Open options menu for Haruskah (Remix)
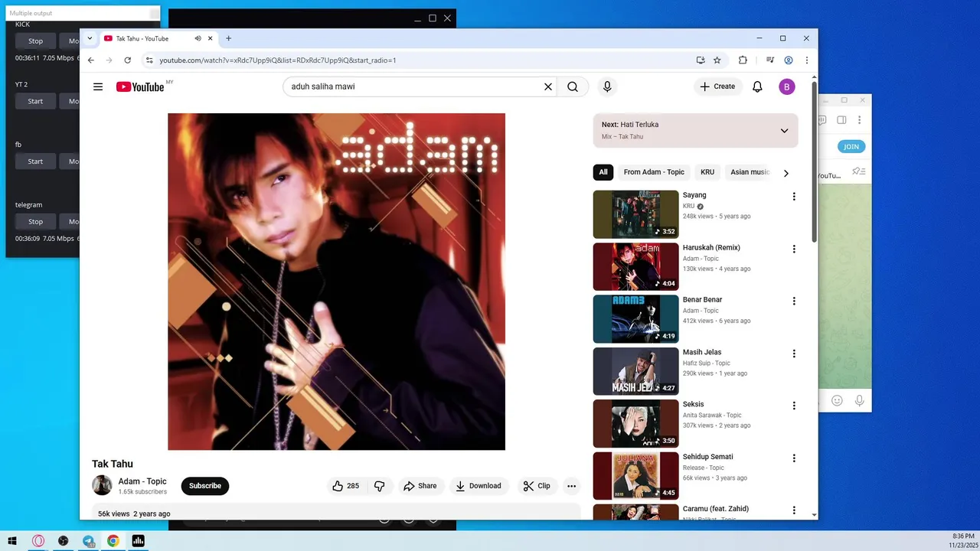 [794, 249]
